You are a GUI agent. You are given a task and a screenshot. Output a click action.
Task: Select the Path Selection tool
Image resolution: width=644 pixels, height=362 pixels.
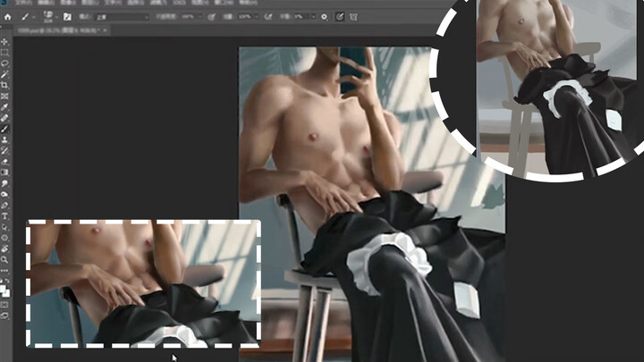[x=4, y=227]
